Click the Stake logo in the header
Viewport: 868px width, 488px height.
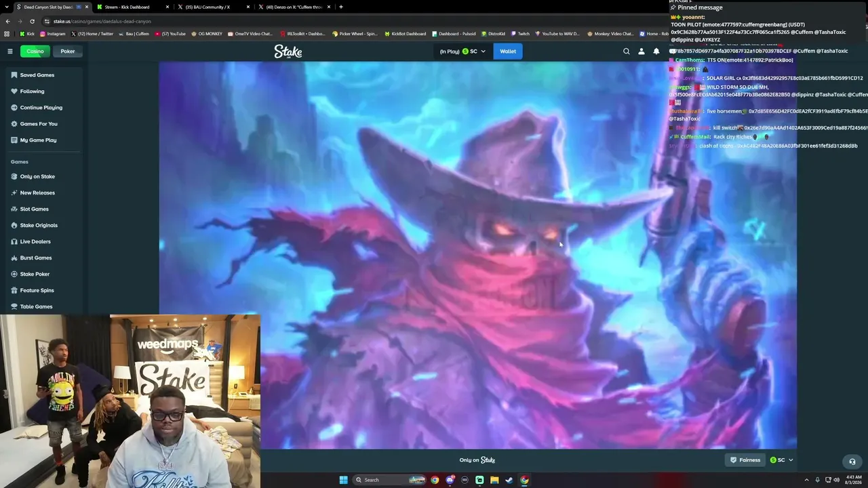(x=288, y=52)
